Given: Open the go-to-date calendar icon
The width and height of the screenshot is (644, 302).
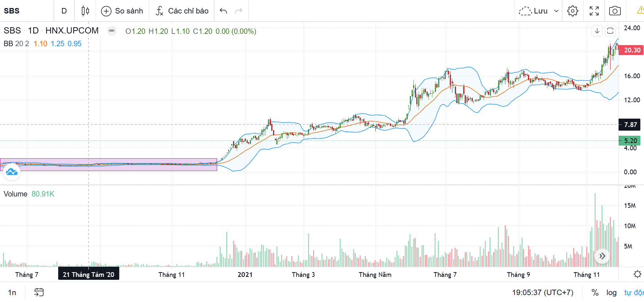Looking at the screenshot, I should (39, 292).
